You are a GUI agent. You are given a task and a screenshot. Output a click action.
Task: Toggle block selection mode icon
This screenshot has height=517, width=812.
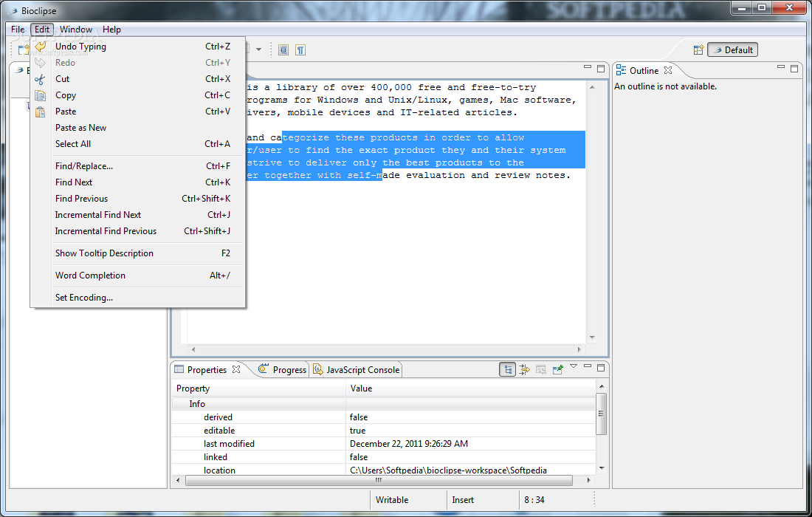[283, 49]
